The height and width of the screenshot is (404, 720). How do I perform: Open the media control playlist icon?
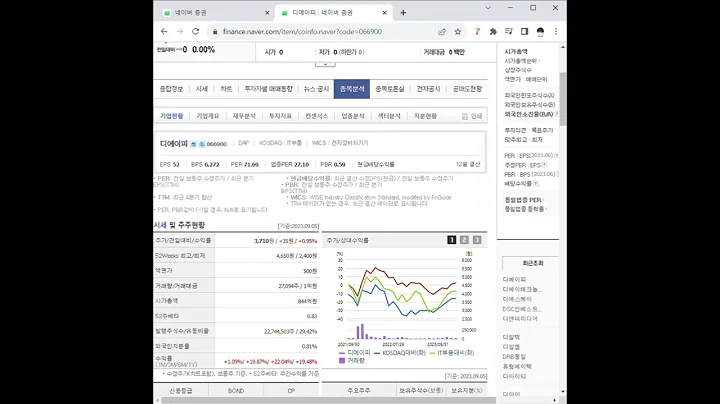point(509,31)
